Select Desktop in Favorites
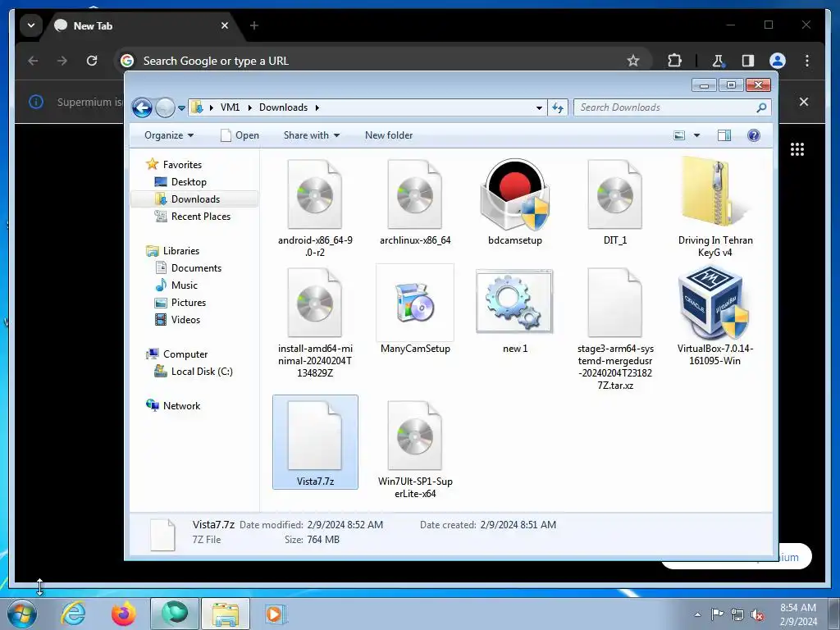840x630 pixels. point(189,182)
